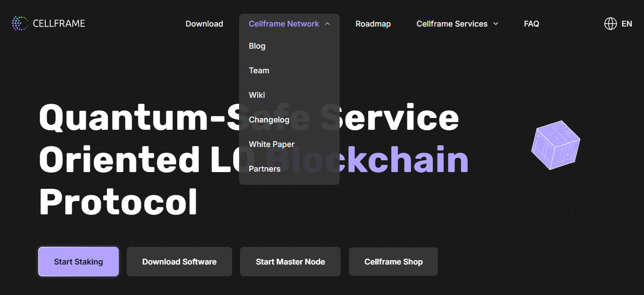The width and height of the screenshot is (644, 295).
Task: Go to the FAQ page
Action: (532, 24)
